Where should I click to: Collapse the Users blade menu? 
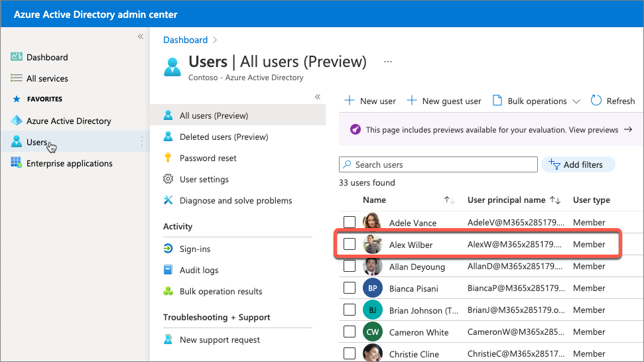318,97
